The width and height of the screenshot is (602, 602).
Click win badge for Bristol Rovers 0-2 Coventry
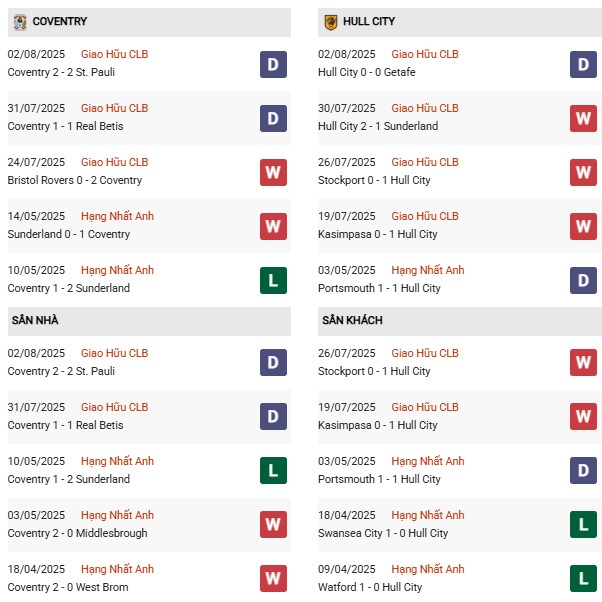click(273, 172)
